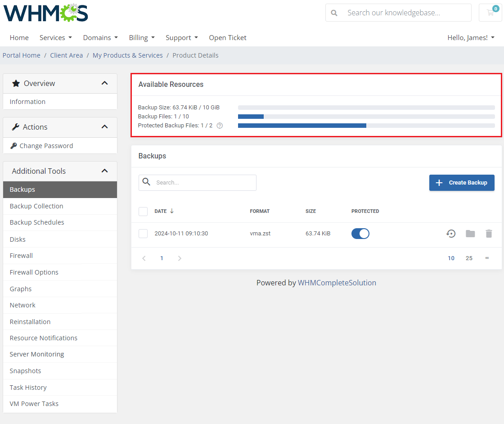Open the shopping cart icon
This screenshot has width=504, height=424.
click(x=490, y=13)
